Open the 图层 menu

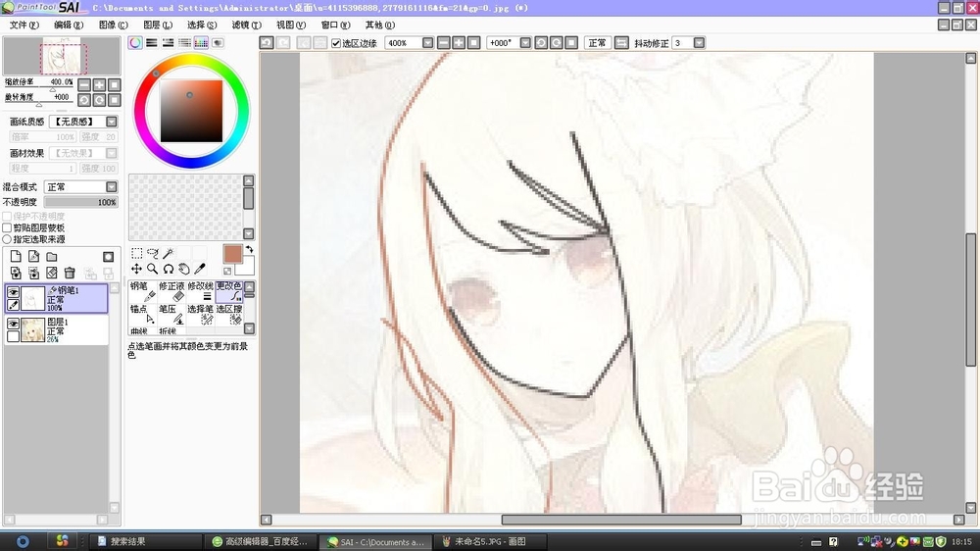tap(158, 25)
